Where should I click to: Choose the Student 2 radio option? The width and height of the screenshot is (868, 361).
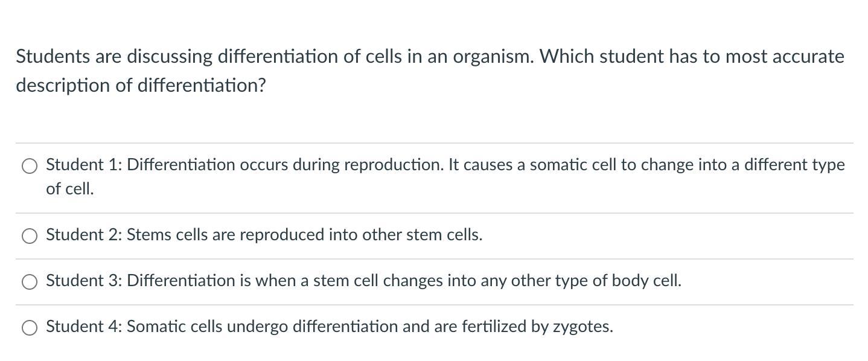click(x=30, y=236)
